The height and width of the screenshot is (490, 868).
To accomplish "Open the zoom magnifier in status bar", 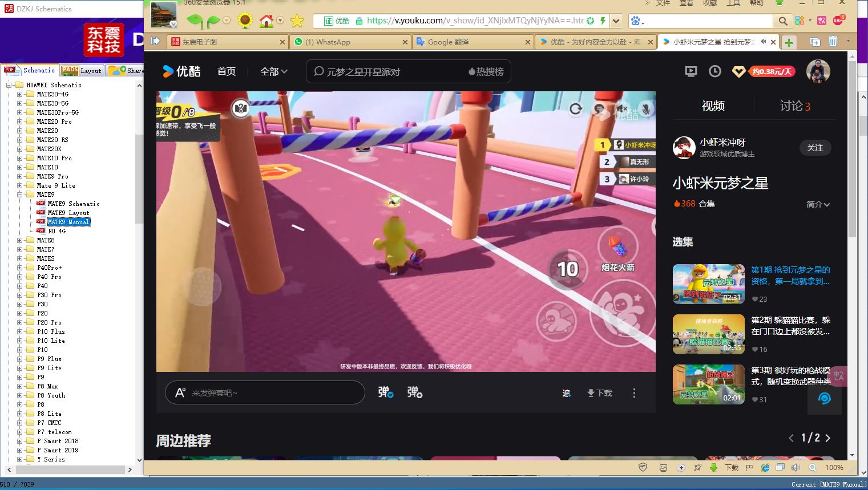I will click(813, 467).
